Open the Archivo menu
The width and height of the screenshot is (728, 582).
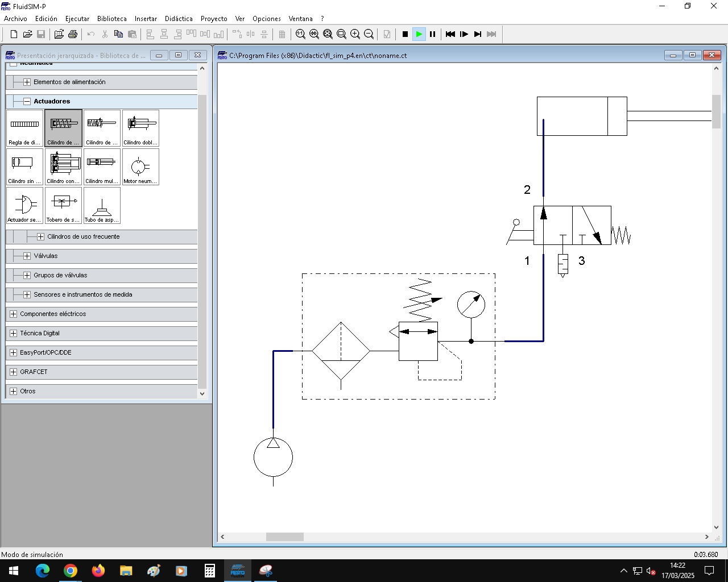pyautogui.click(x=15, y=19)
